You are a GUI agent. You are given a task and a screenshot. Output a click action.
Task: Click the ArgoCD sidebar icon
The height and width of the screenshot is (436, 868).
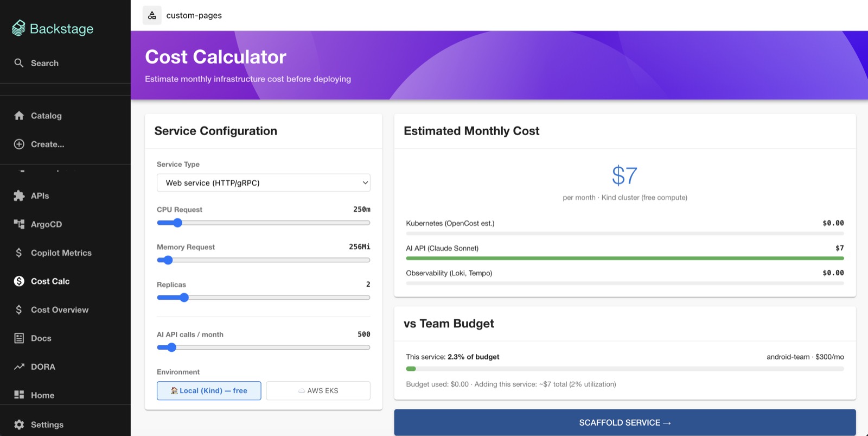point(19,224)
